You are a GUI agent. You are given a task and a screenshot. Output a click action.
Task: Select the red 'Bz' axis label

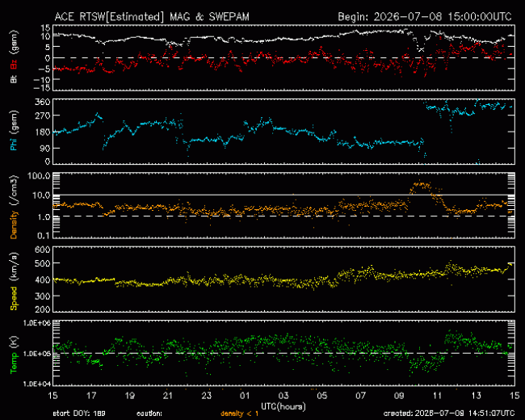pyautogui.click(x=14, y=65)
